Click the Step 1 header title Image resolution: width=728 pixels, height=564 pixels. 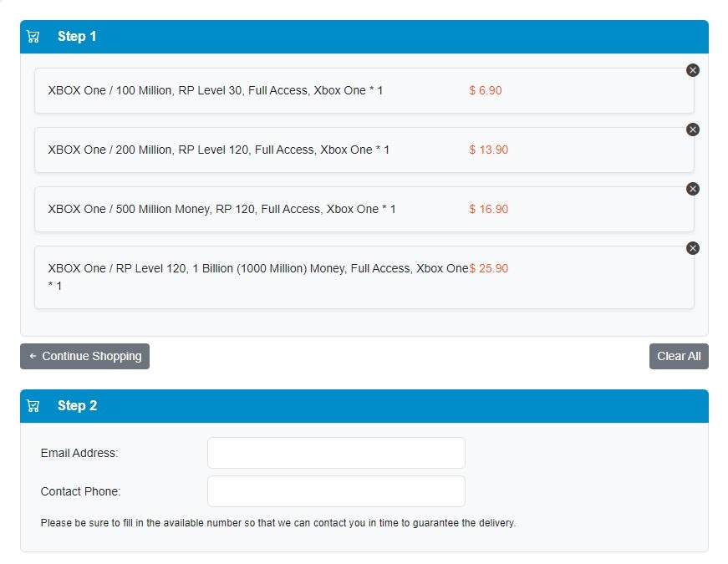point(77,36)
